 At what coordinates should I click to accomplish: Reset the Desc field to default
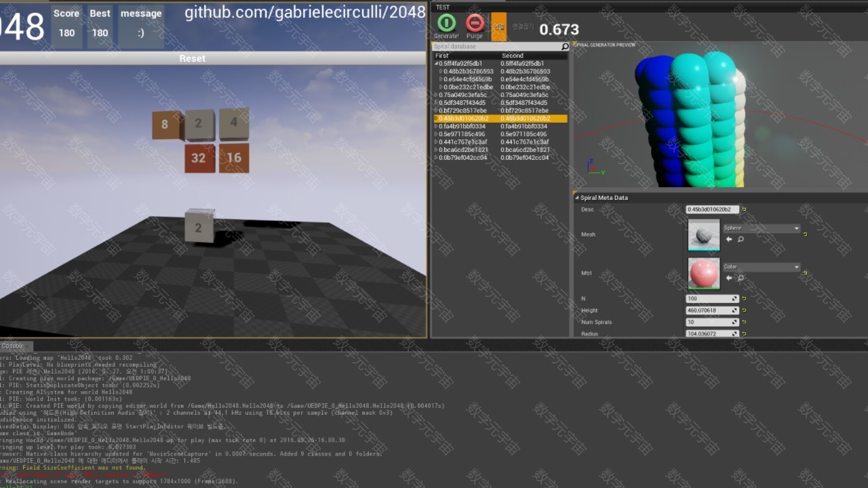point(744,209)
